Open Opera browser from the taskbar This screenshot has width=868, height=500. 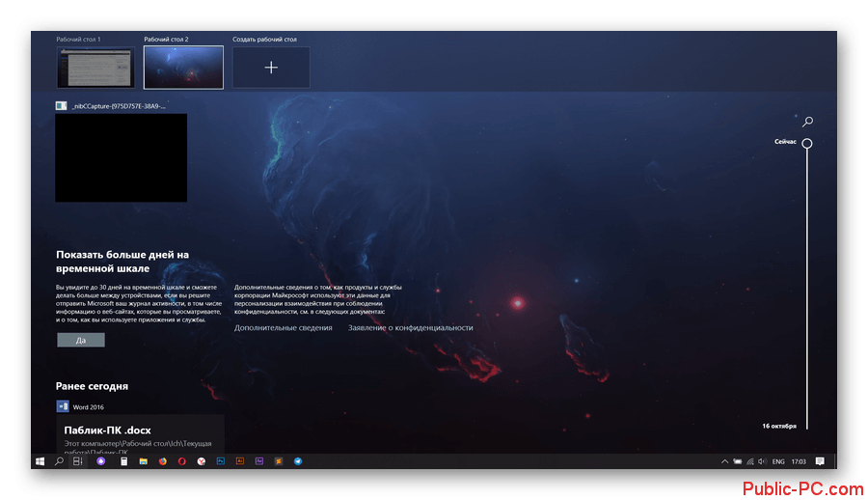click(x=181, y=462)
